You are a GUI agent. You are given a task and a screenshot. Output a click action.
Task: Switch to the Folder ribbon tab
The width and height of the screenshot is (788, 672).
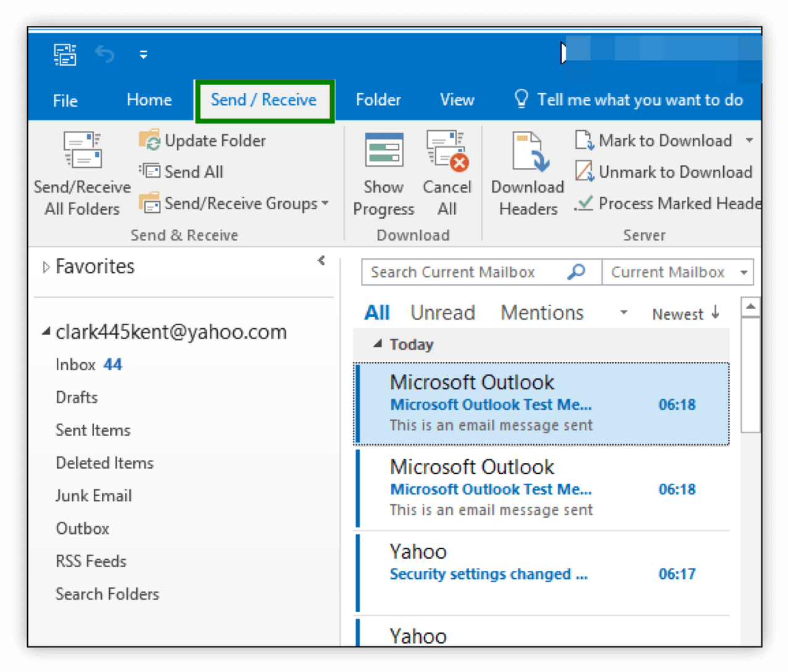(x=378, y=100)
